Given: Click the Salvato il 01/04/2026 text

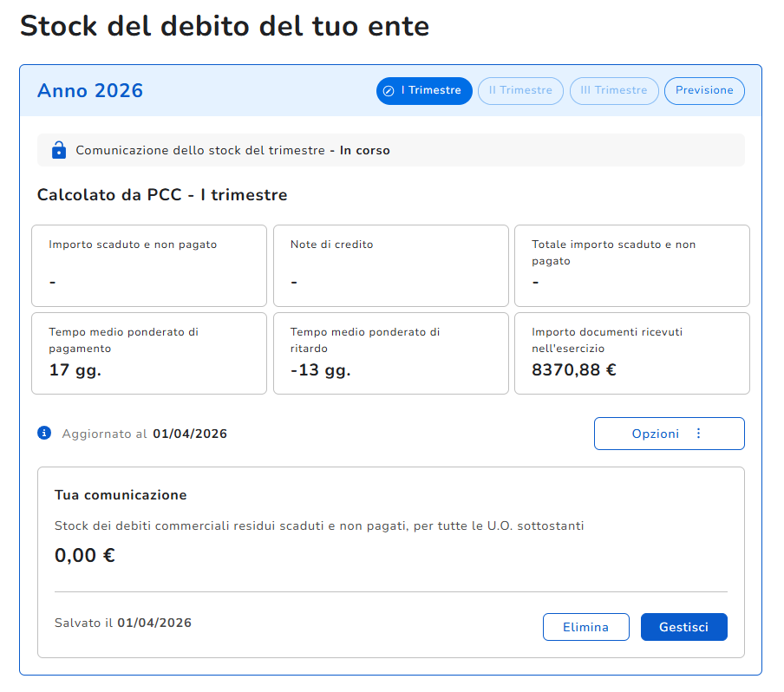Looking at the screenshot, I should pyautogui.click(x=123, y=623).
